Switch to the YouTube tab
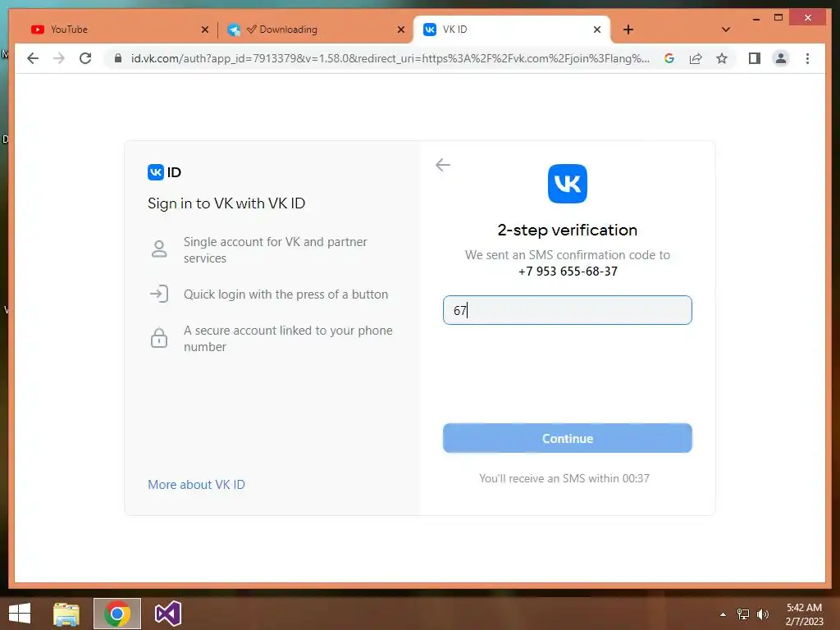This screenshot has width=840, height=630. (x=119, y=30)
